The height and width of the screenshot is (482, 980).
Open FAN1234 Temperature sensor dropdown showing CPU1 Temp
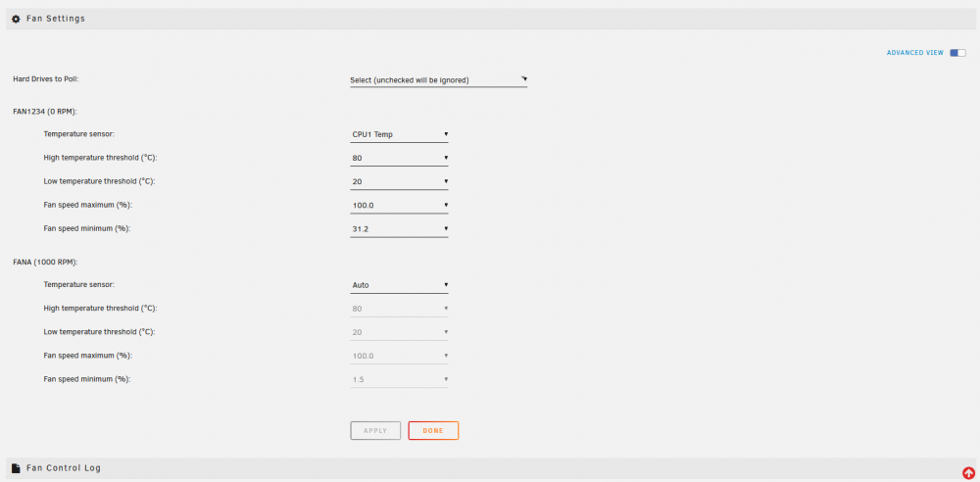click(x=400, y=134)
